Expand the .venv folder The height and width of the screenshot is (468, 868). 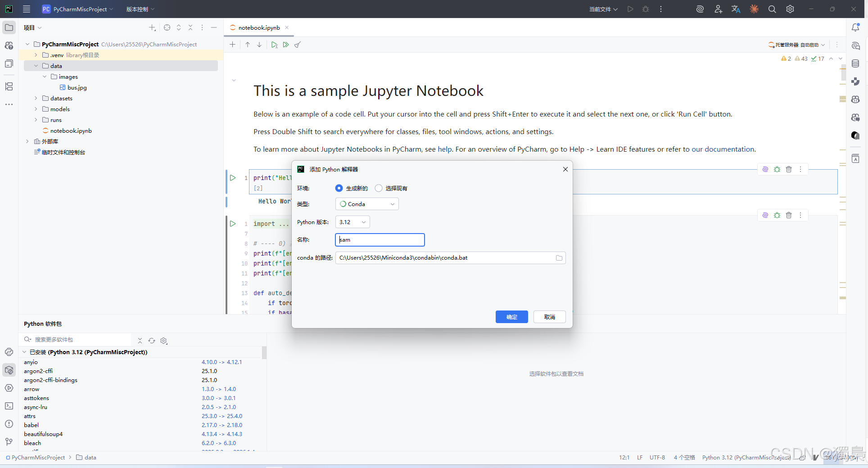click(x=36, y=55)
